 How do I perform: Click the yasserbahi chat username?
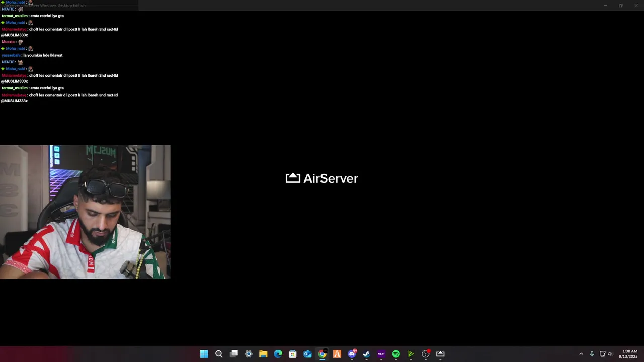[11, 55]
